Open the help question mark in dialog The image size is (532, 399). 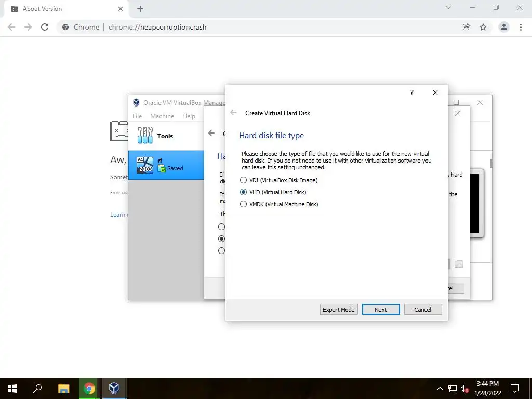point(412,92)
